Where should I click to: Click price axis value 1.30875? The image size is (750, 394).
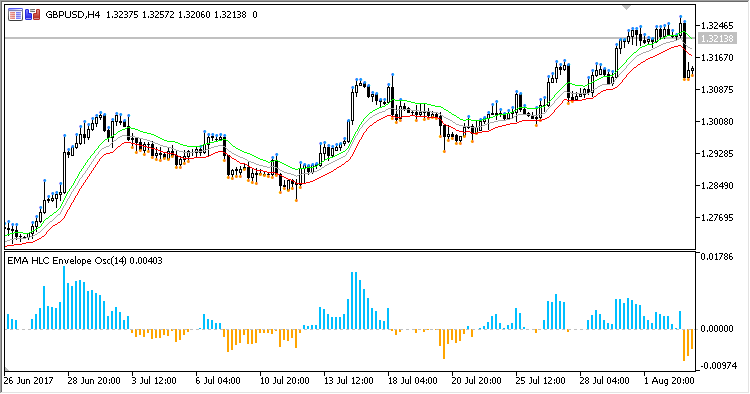[717, 89]
